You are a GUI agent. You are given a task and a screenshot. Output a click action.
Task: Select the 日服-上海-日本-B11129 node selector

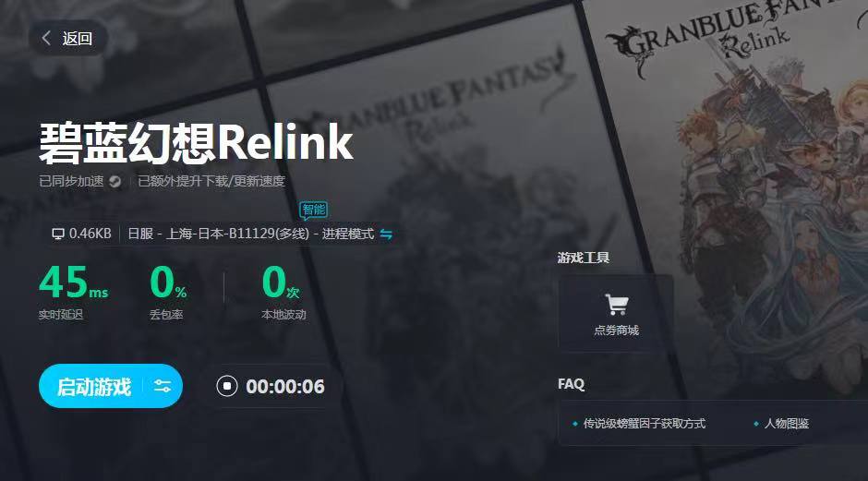coord(251,234)
